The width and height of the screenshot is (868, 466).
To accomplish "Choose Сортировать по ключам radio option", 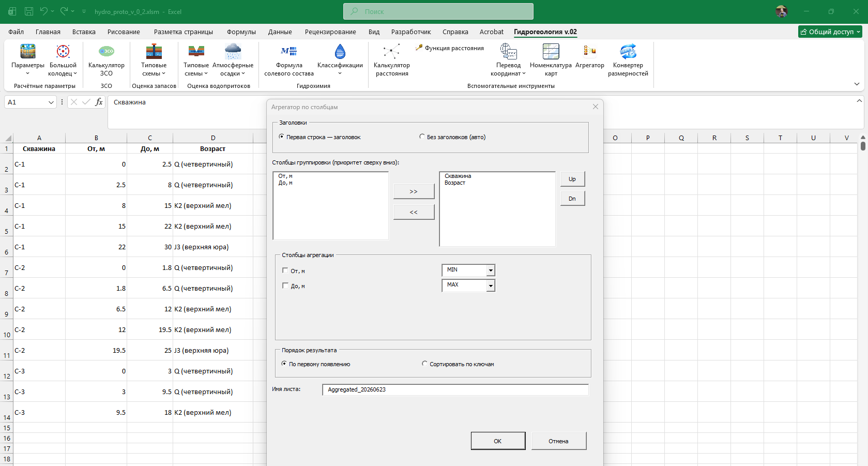I will click(425, 364).
